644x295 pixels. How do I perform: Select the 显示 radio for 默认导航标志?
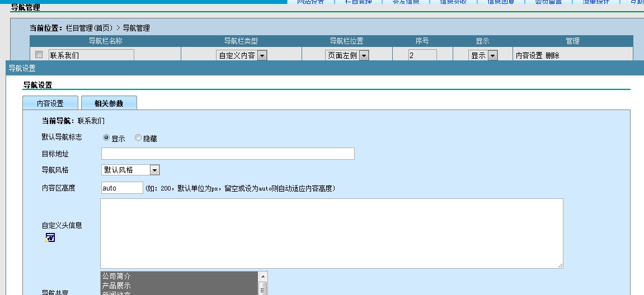tap(106, 138)
